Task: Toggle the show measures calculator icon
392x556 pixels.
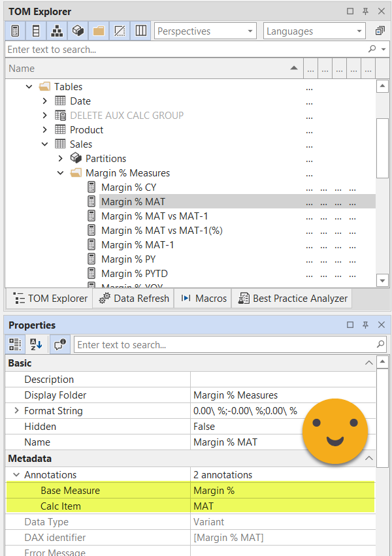Action: (x=15, y=31)
